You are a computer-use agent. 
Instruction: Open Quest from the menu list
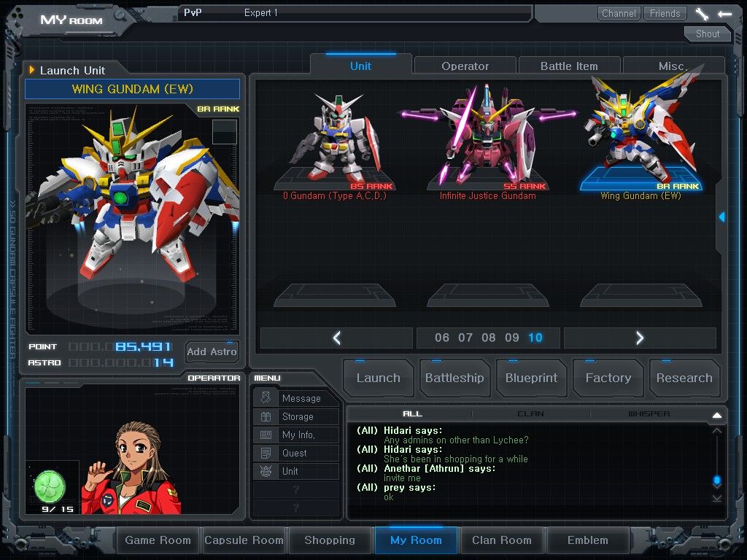pyautogui.click(x=296, y=453)
